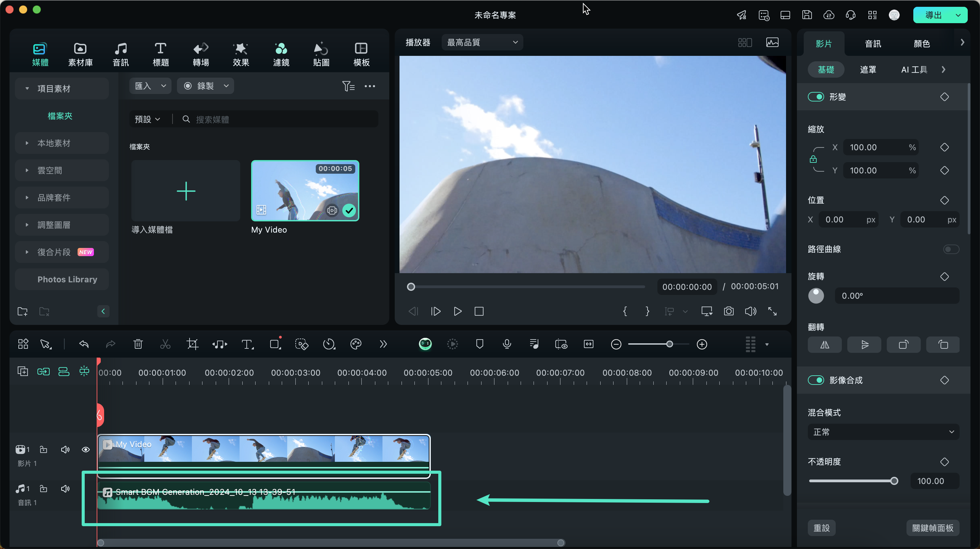Click the redo arrow icon
Viewport: 980px width, 549px height.
110,344
